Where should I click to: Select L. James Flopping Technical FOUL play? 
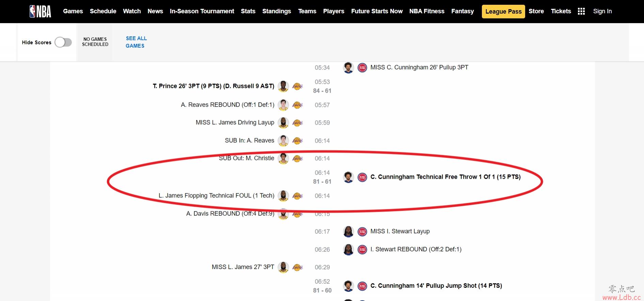pyautogui.click(x=217, y=195)
